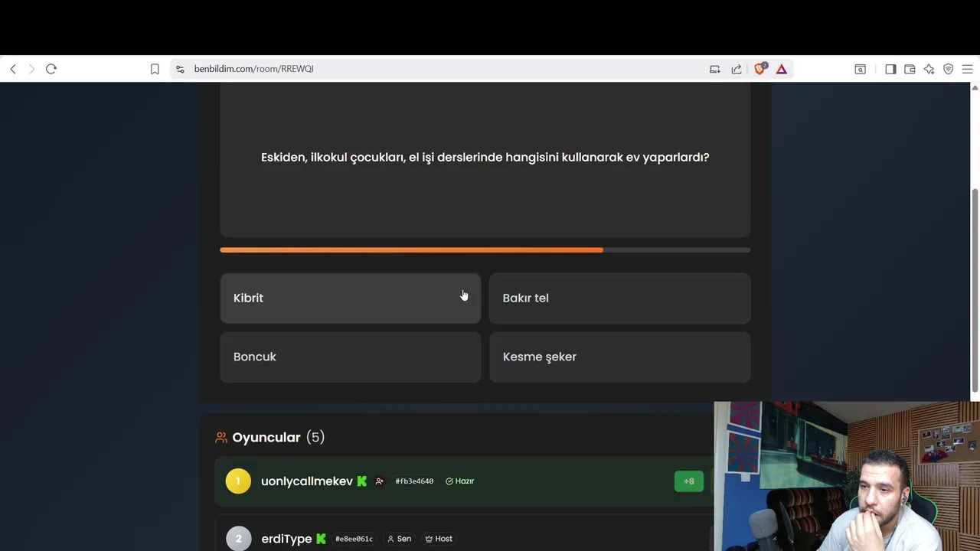
Task: Click the #fb3e4640 tag
Action: click(414, 481)
